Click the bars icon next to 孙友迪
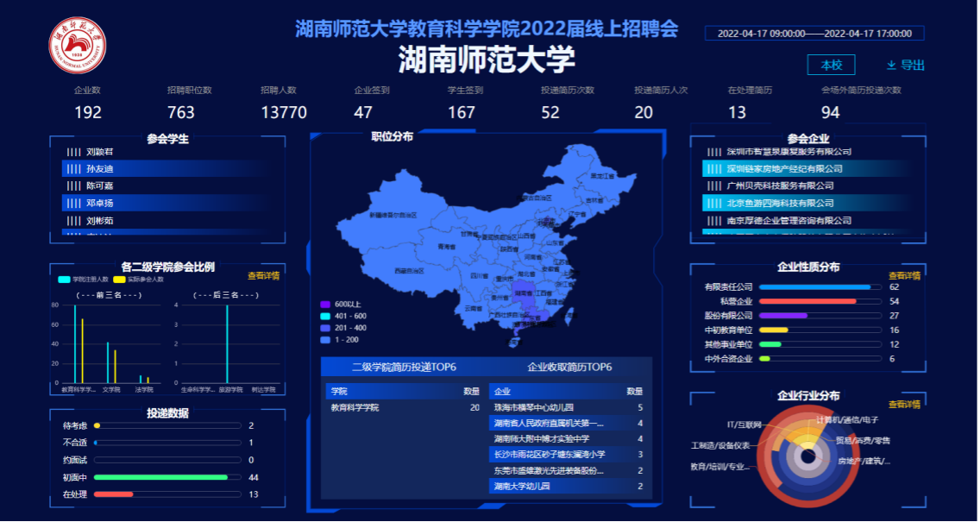Screen dimensions: 980x522 click(73, 169)
